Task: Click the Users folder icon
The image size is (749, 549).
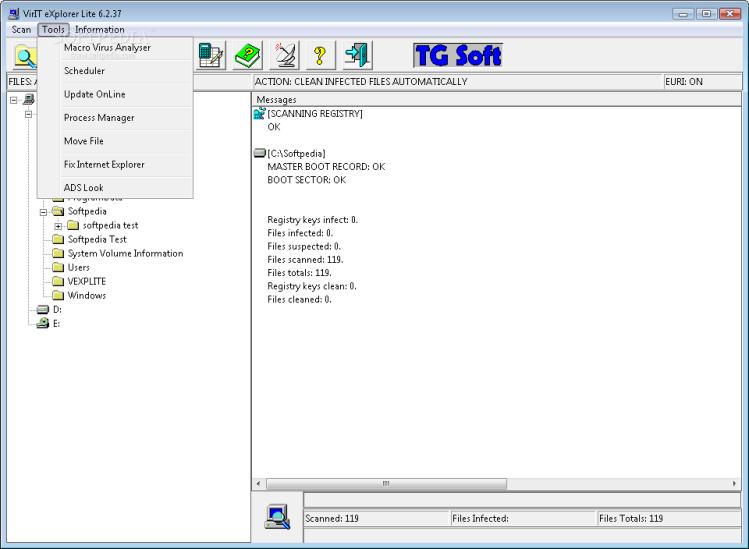Action: click(x=58, y=267)
